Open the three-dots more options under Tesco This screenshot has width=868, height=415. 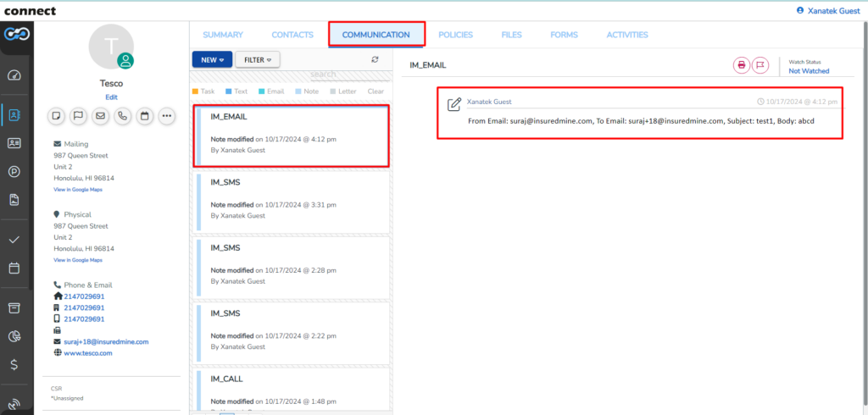click(x=167, y=116)
